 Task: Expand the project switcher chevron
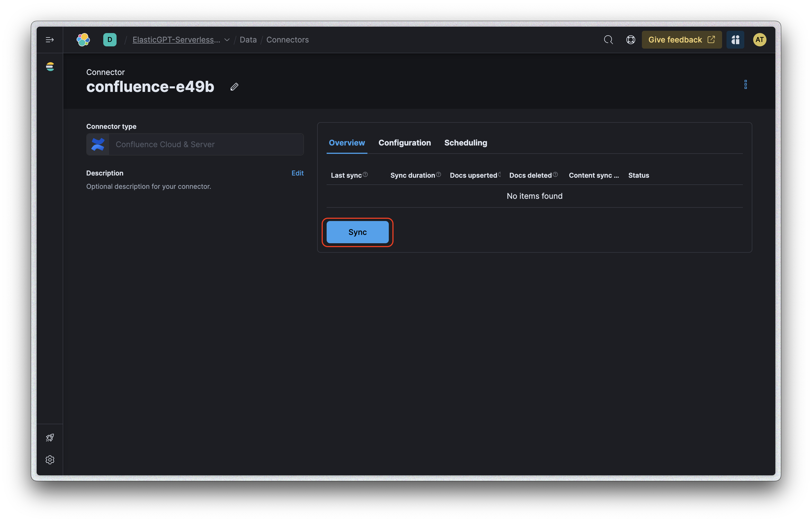[x=227, y=40]
